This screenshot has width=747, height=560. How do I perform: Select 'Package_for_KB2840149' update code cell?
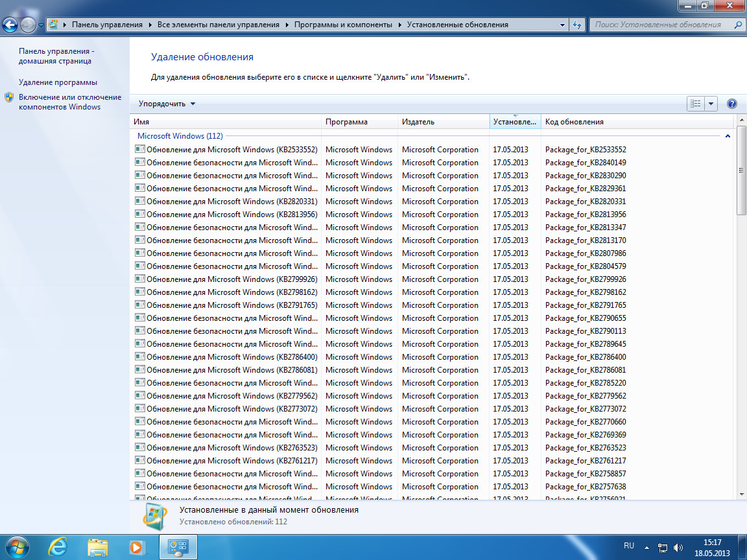click(586, 163)
